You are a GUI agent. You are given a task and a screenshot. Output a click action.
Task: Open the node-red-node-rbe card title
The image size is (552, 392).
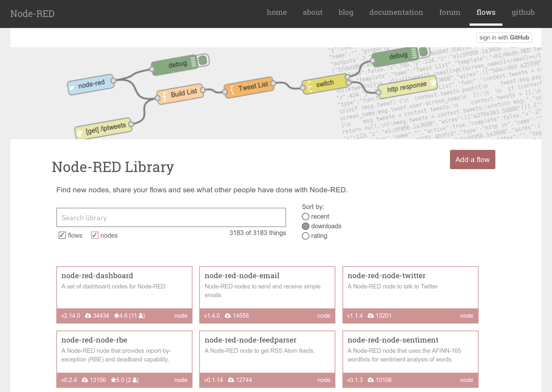pos(94,340)
